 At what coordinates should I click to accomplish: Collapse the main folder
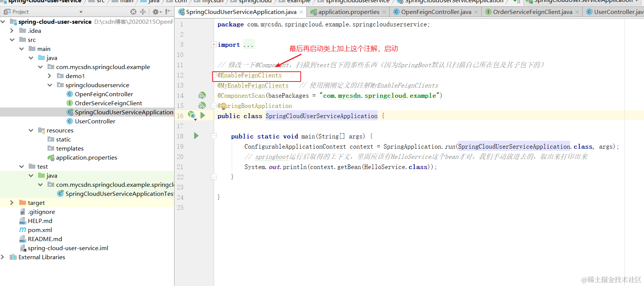click(x=21, y=49)
